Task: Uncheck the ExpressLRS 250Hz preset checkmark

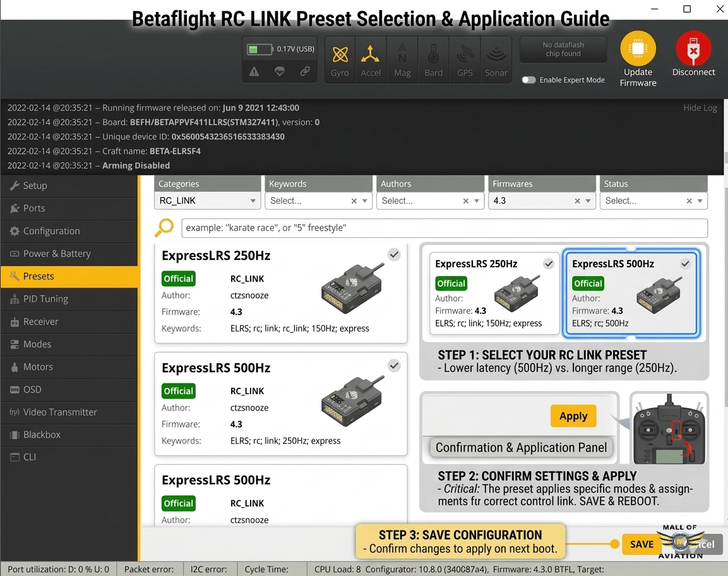Action: [x=394, y=255]
